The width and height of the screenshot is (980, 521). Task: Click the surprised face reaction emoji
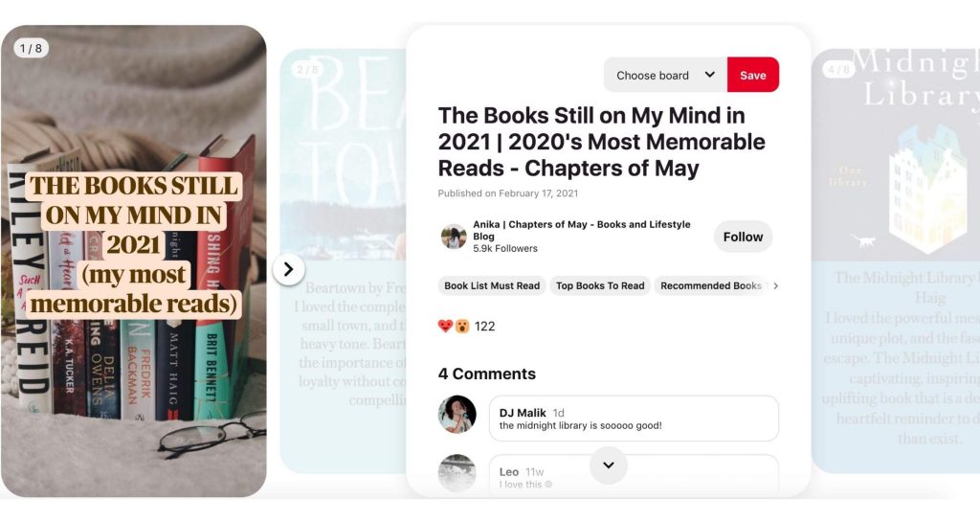click(x=462, y=326)
